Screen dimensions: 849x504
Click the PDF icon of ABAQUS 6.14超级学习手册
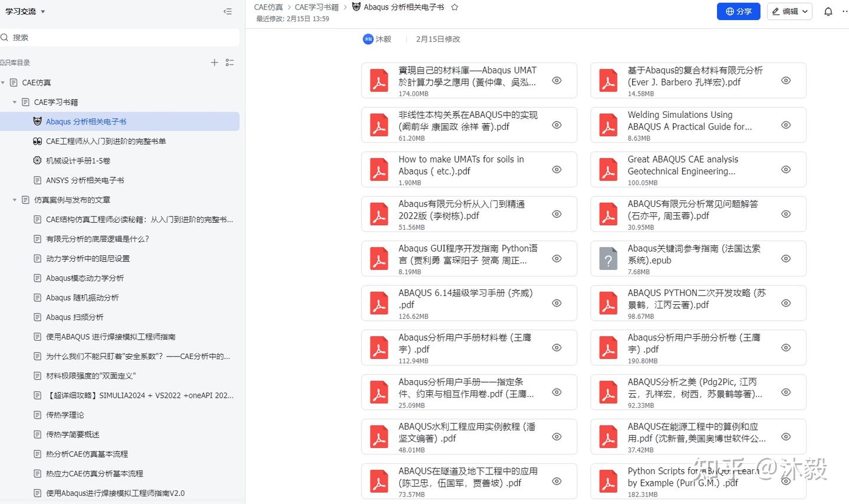tap(379, 304)
